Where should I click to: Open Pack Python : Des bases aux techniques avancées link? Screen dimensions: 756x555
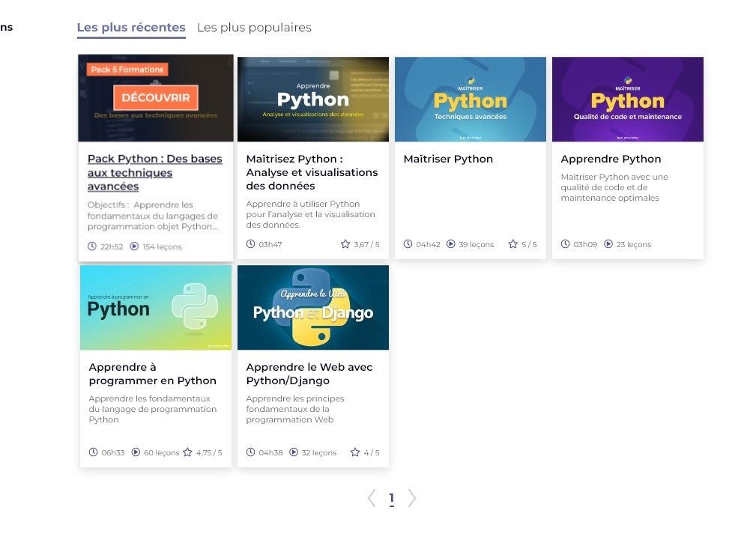tap(154, 172)
